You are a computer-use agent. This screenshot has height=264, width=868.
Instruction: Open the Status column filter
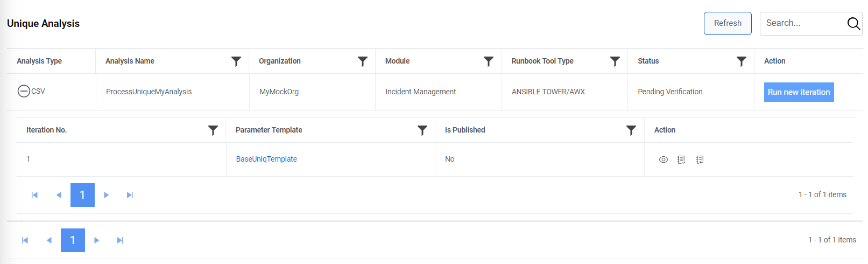pos(742,61)
